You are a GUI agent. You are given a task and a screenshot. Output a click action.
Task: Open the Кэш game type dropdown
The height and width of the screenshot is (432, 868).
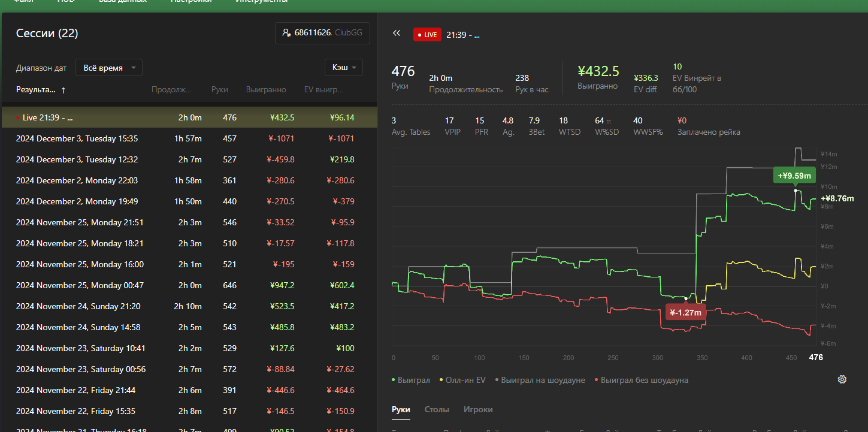344,68
